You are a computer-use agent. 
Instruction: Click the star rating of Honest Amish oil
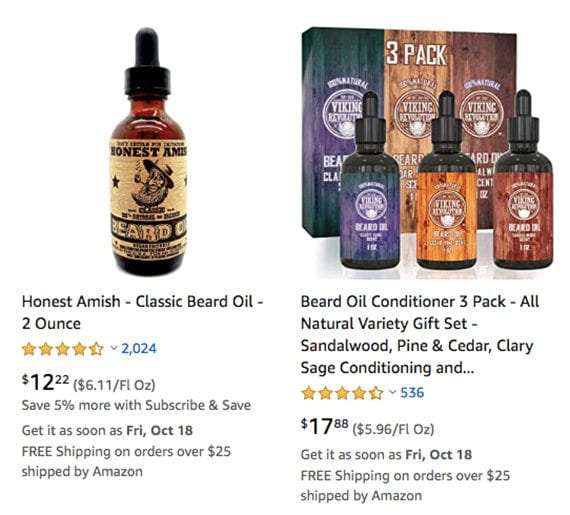63,349
